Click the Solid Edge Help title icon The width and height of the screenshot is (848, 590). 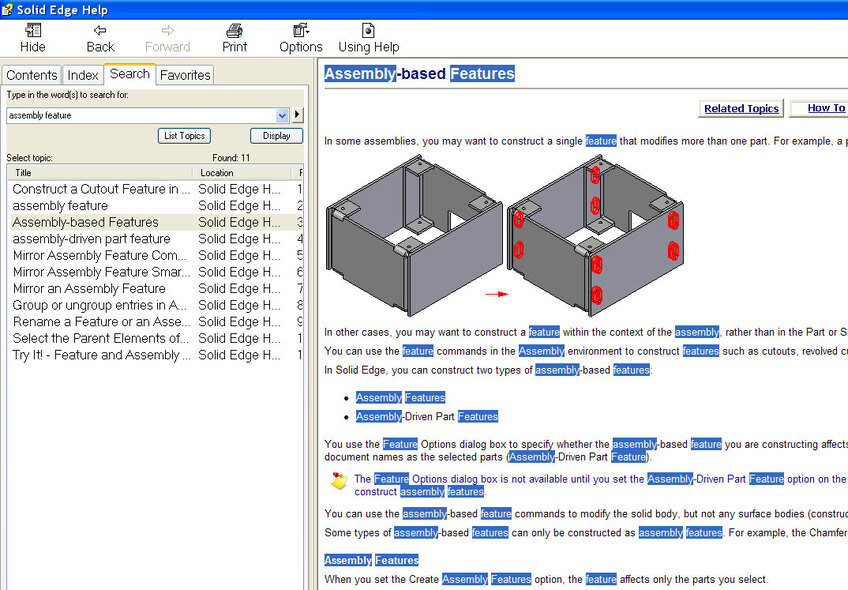(7, 10)
